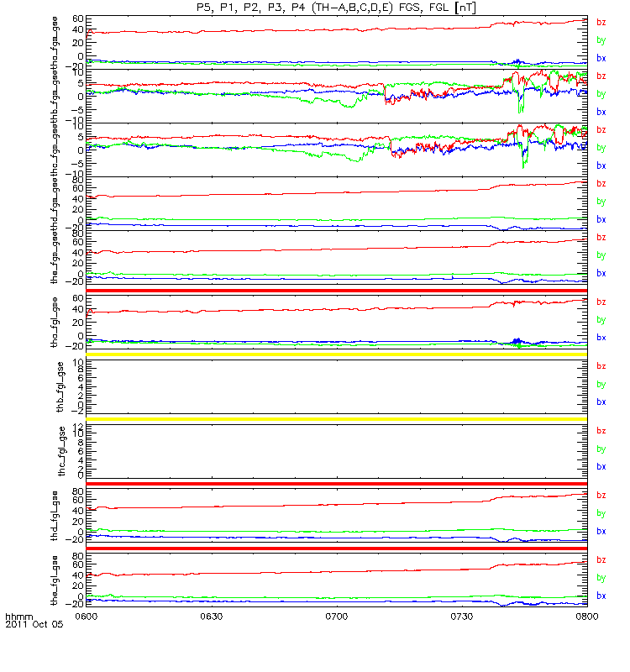630x672 pixels.
Task: Click the plot title mentioning FGS, FGL [nT]
Action: pyautogui.click(x=337, y=8)
